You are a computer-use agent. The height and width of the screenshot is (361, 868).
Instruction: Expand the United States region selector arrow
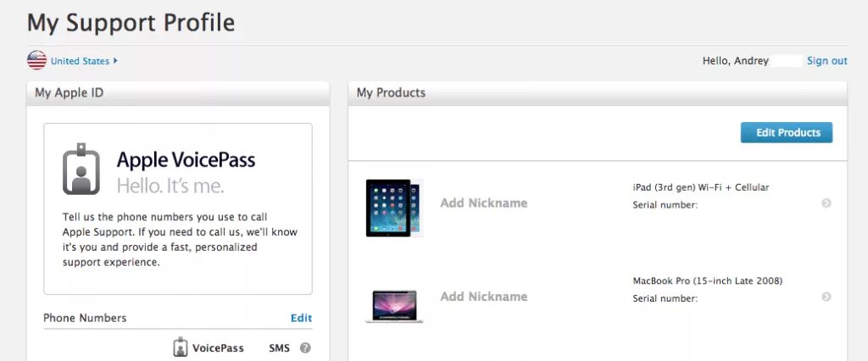pyautogui.click(x=115, y=61)
